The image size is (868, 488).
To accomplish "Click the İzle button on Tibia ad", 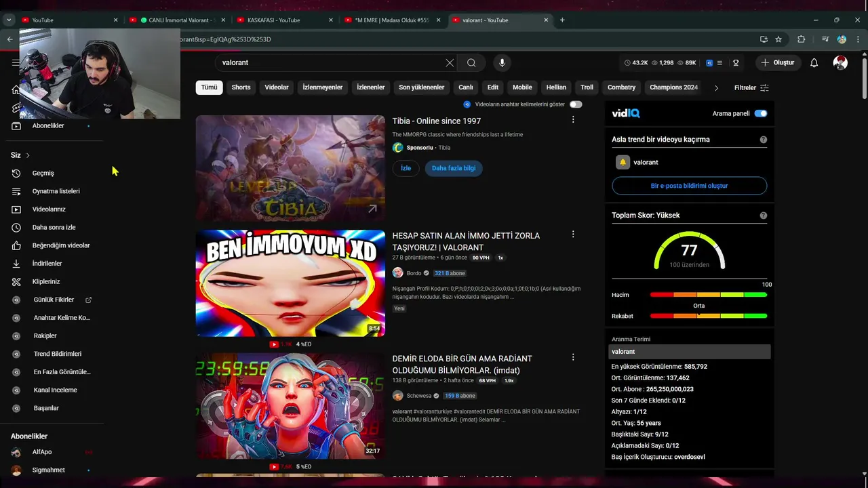I will click(x=406, y=168).
